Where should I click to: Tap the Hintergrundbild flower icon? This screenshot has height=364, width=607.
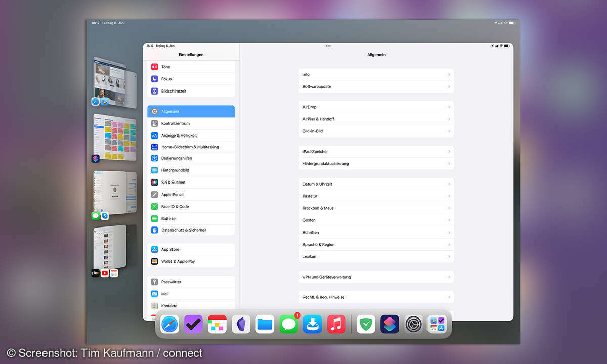(x=154, y=170)
